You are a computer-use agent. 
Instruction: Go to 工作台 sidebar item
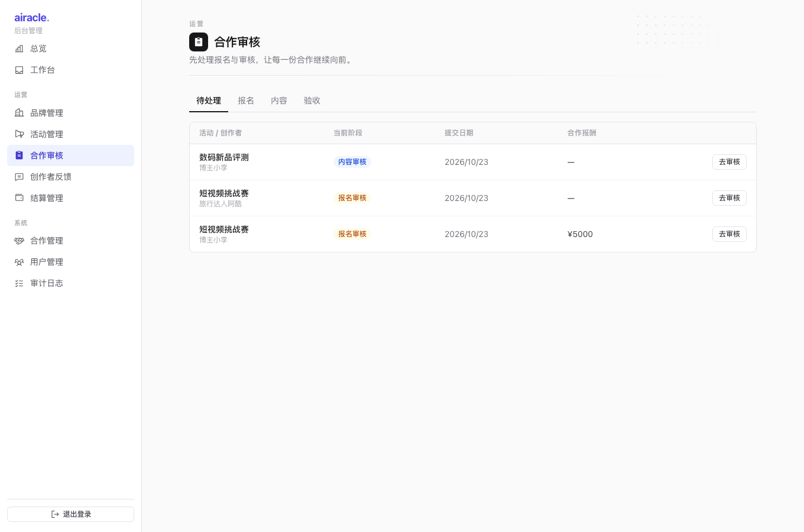[70, 70]
